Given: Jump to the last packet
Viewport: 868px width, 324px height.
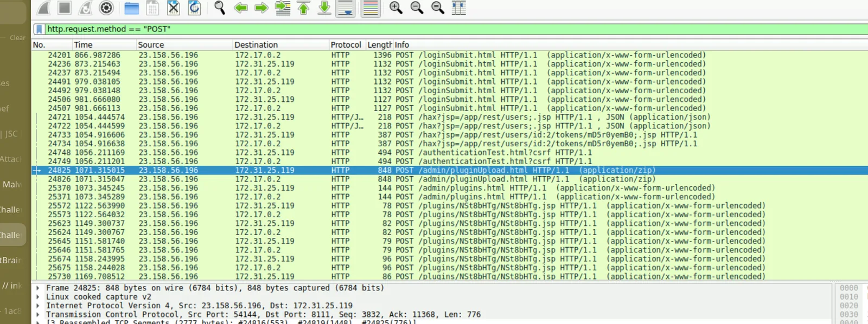Looking at the screenshot, I should (x=324, y=8).
